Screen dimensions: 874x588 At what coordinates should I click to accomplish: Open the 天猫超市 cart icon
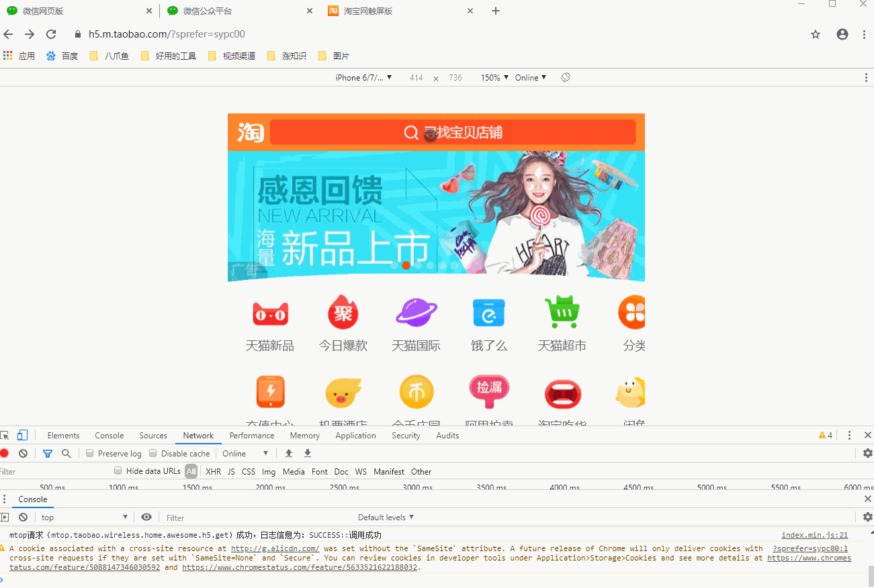pyautogui.click(x=562, y=312)
